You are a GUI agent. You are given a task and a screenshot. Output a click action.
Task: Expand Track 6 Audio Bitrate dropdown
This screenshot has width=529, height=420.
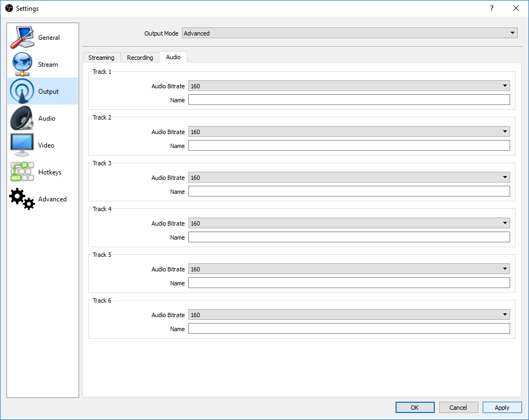point(349,315)
